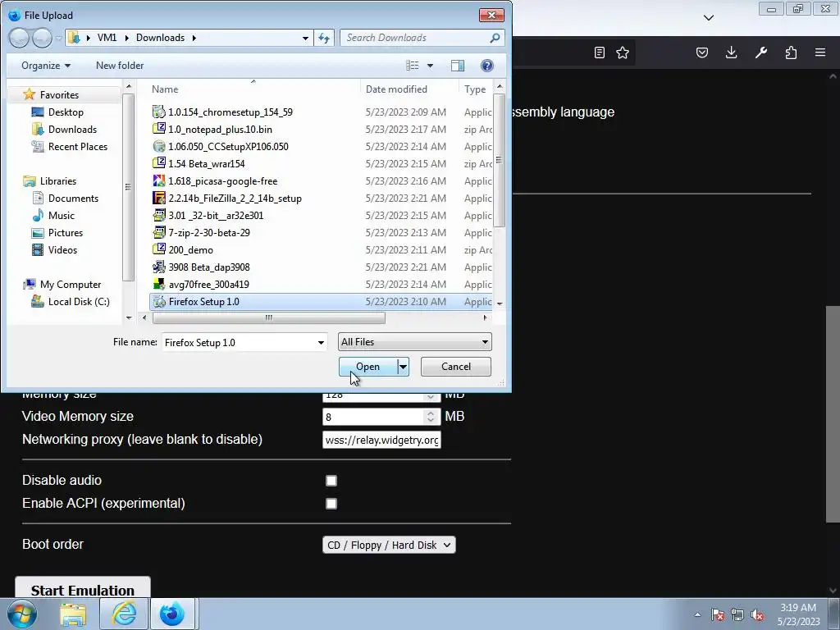Expand the address path history dropdown
840x630 pixels.
(x=305, y=38)
